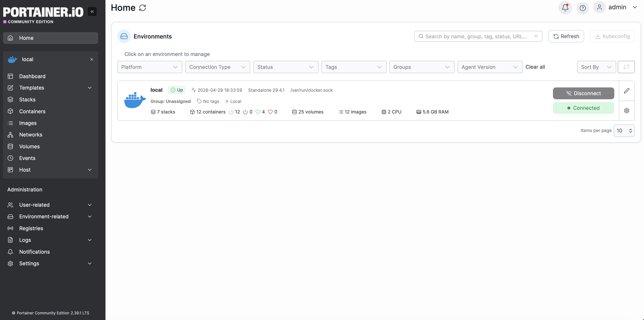This screenshot has width=644, height=320.
Task: Open Home in the sidebar
Action: [x=51, y=38]
